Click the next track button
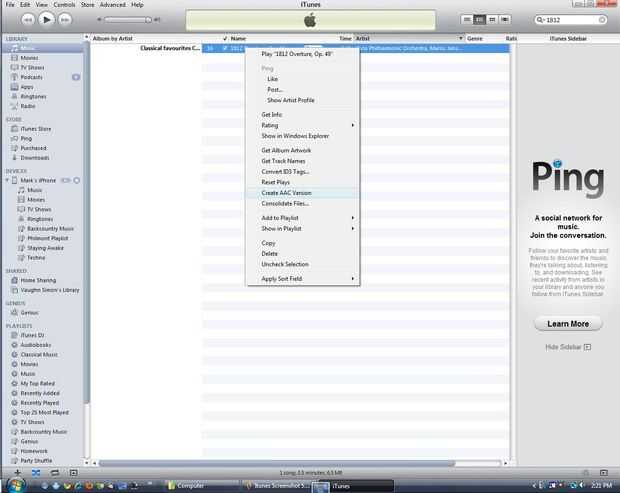Image resolution: width=620 pixels, height=493 pixels. click(x=65, y=19)
